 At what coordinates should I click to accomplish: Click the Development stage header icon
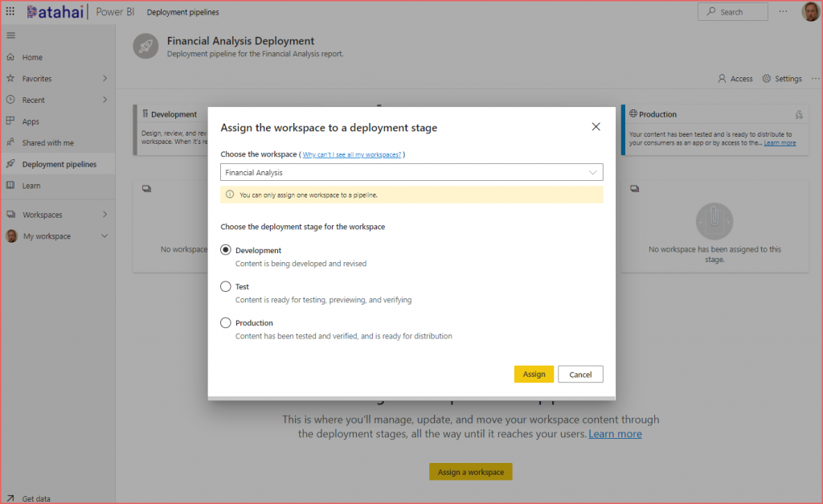click(x=145, y=113)
